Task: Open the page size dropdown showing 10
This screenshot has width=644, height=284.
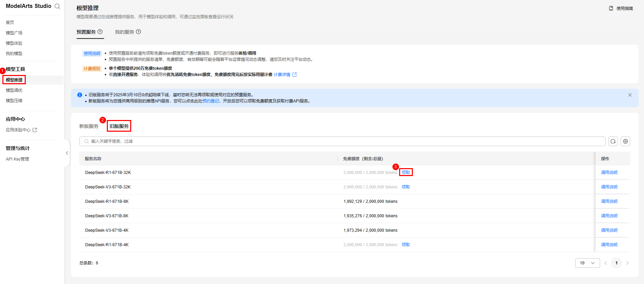Action: [587, 263]
